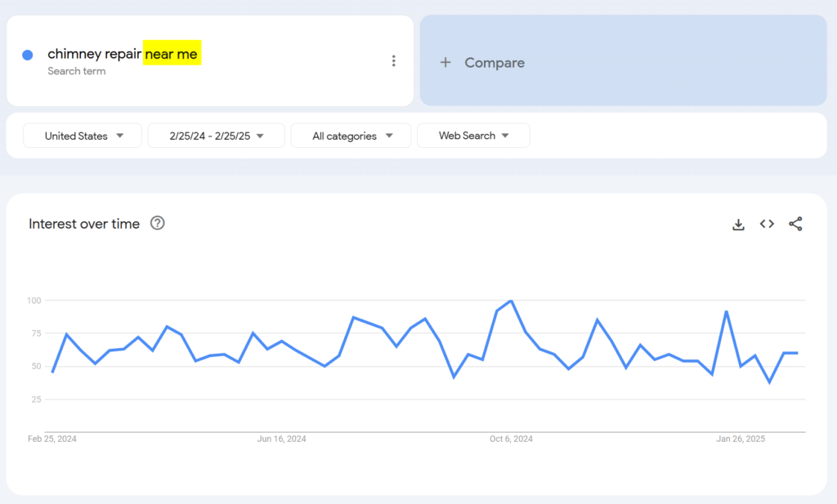
Task: Open the Web Search type dropdown
Action: (x=473, y=136)
